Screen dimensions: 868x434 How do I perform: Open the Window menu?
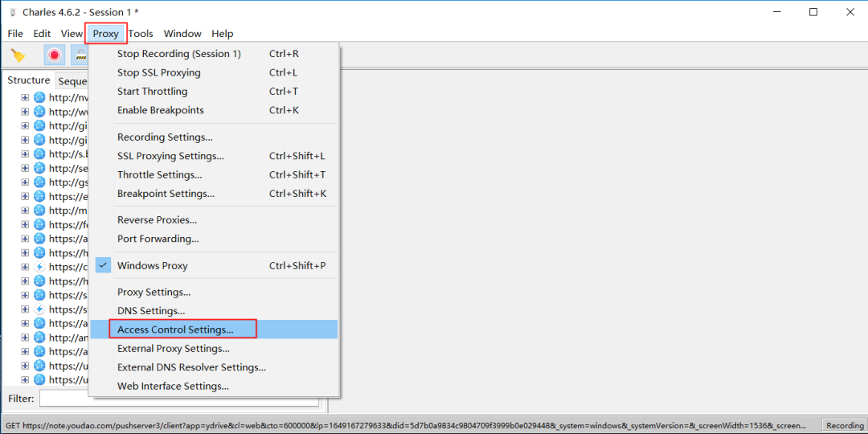pyautogui.click(x=182, y=34)
